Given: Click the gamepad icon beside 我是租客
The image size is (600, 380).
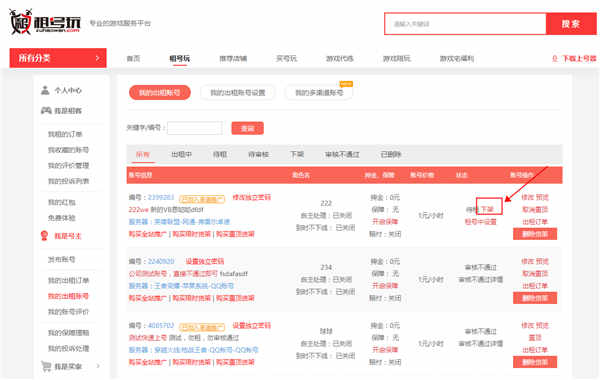Looking at the screenshot, I should (46, 111).
